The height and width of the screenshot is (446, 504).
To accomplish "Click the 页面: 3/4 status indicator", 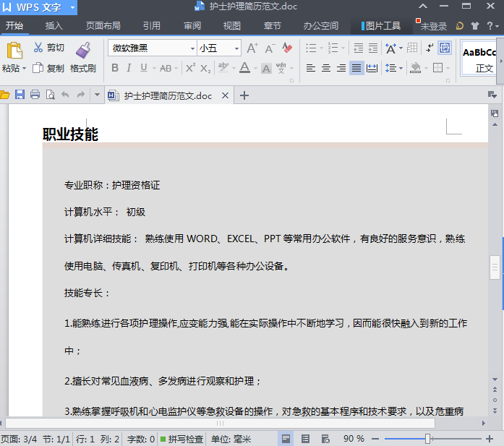I will point(19,439).
